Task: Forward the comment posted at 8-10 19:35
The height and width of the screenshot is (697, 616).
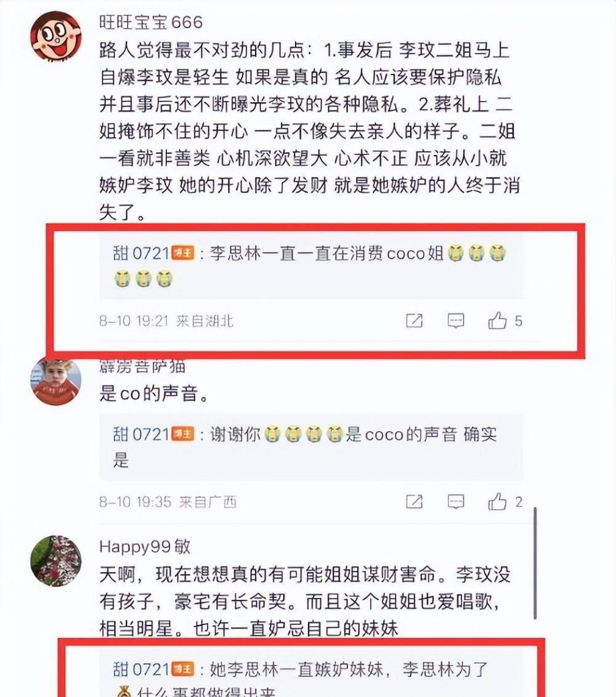Action: (x=414, y=501)
